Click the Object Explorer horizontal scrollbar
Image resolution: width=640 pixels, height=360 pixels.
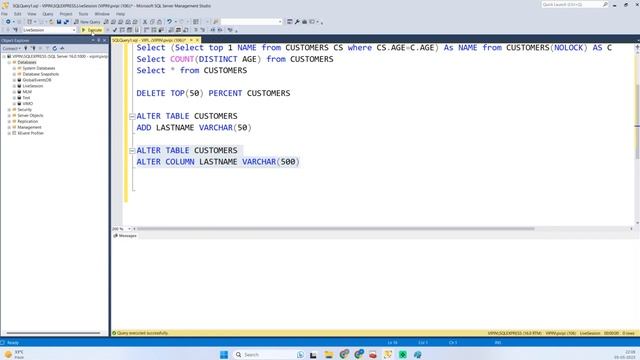[x=53, y=333]
